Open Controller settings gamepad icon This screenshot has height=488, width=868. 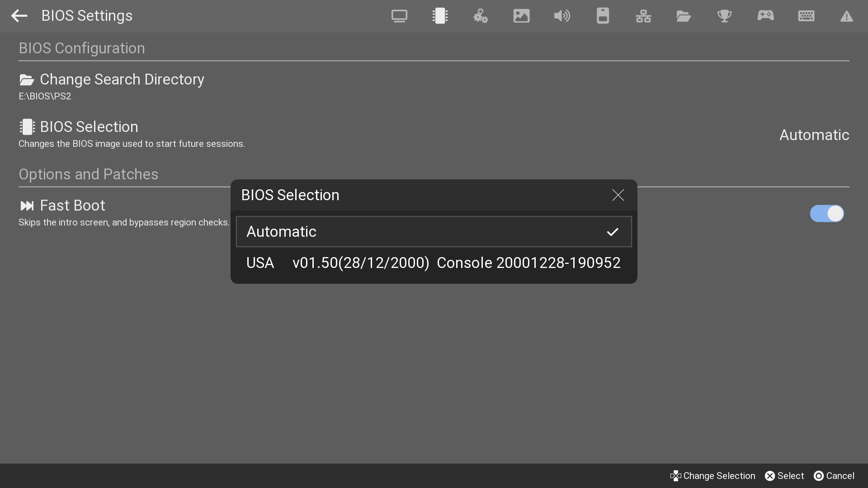click(x=765, y=16)
